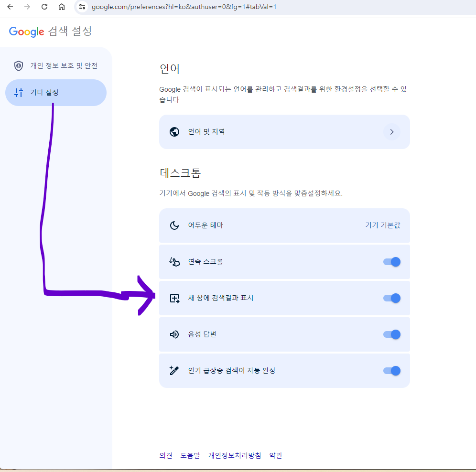Click the 인기 급상승 검색어 자동 완성 label

tap(232, 370)
